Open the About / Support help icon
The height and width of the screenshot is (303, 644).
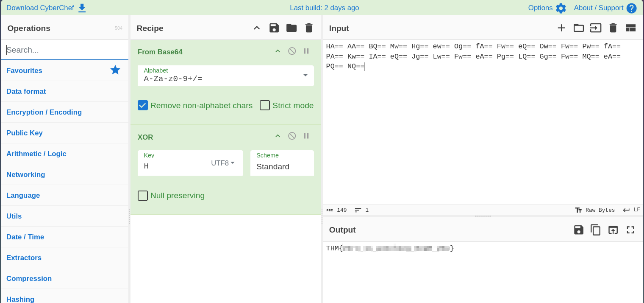tap(631, 8)
